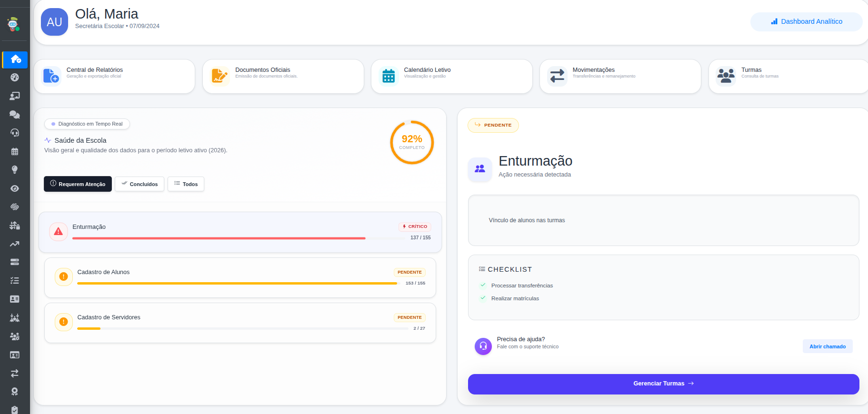Open the transfer arrows sidebar icon
This screenshot has width=868, height=414.
pos(15,373)
